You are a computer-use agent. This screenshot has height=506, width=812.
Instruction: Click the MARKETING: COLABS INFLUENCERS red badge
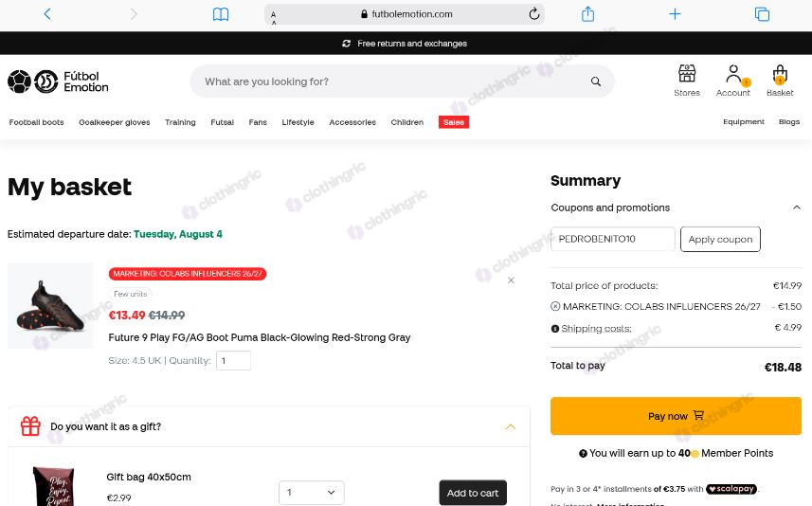tap(188, 274)
